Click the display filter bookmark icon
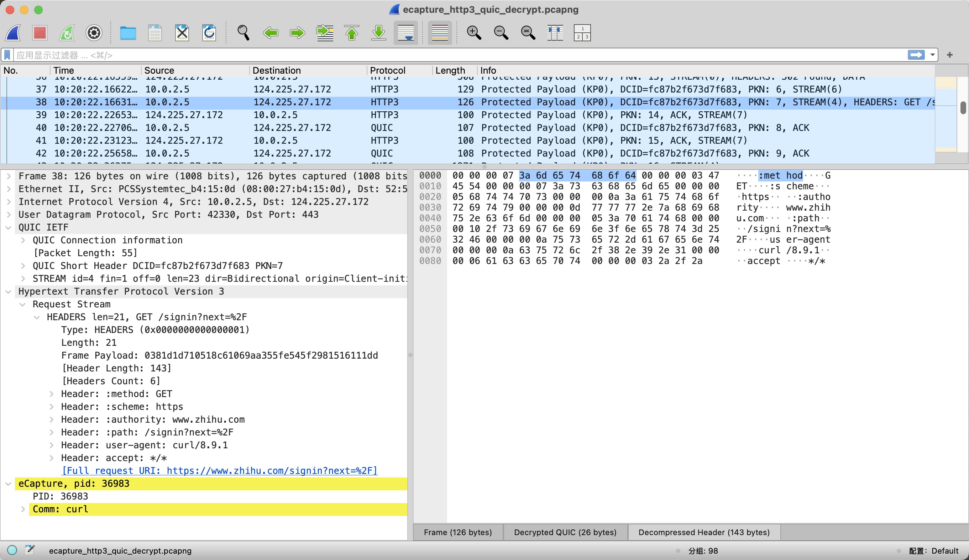 point(7,55)
